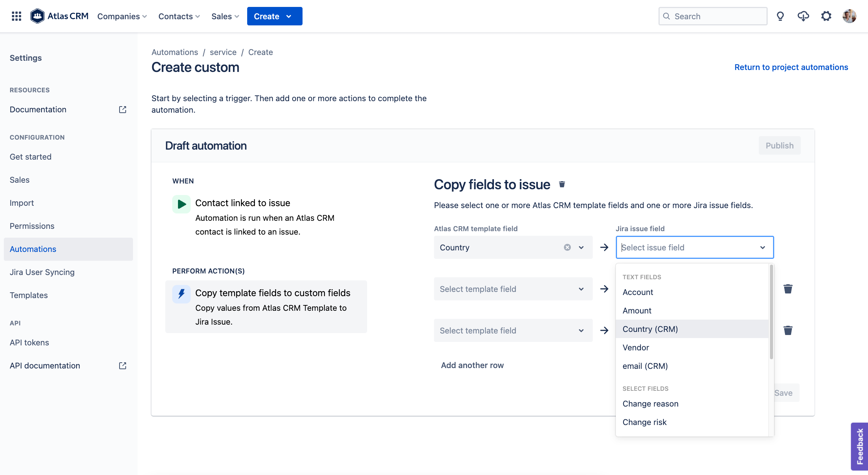
Task: Open the Select issue field dropdown
Action: click(x=694, y=247)
